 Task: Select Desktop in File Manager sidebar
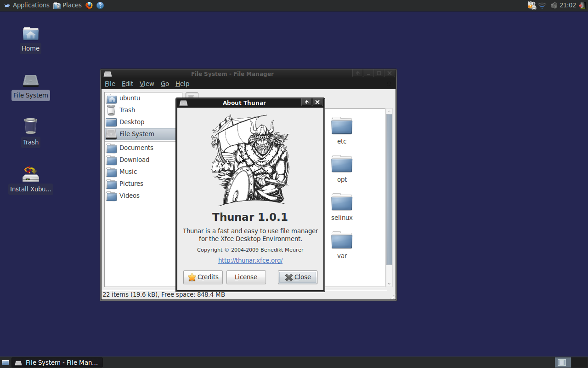click(x=140, y=122)
